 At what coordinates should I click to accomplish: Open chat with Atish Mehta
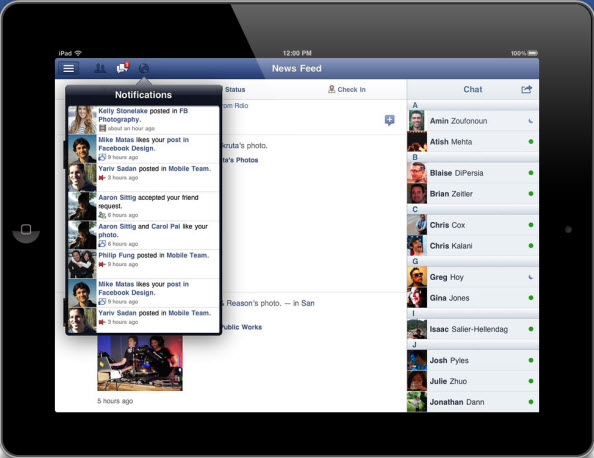coord(473,142)
